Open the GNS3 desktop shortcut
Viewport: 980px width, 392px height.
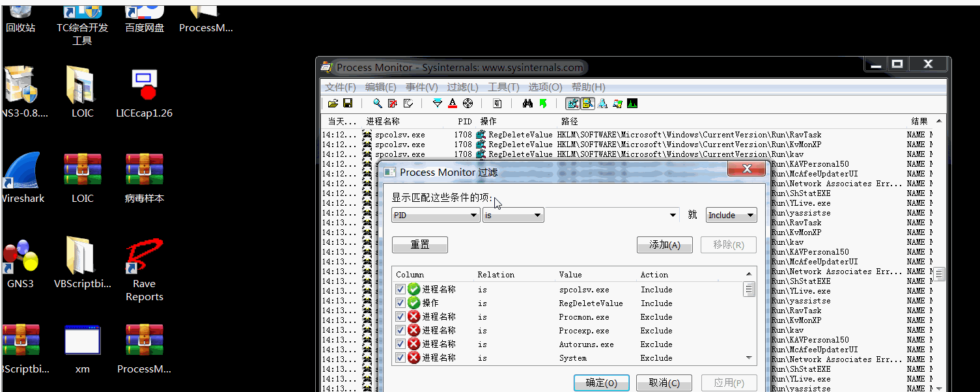click(x=20, y=263)
